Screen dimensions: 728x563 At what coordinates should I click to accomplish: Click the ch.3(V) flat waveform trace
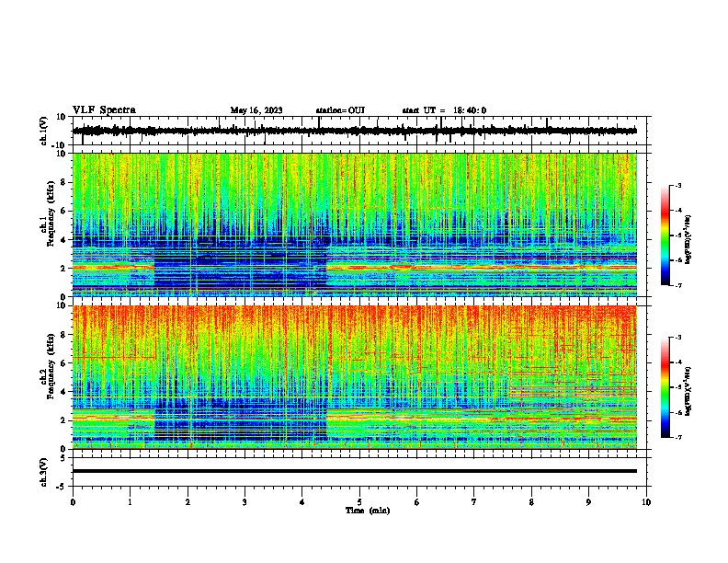coord(355,471)
